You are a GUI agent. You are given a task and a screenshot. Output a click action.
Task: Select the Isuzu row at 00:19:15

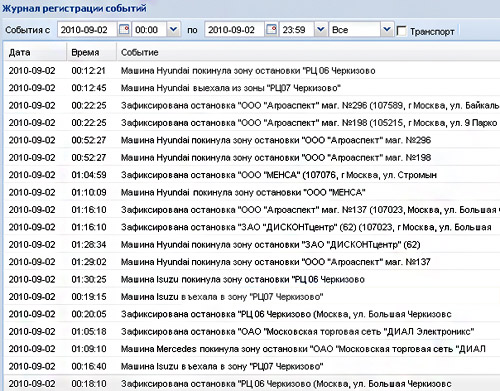pyautogui.click(x=252, y=296)
